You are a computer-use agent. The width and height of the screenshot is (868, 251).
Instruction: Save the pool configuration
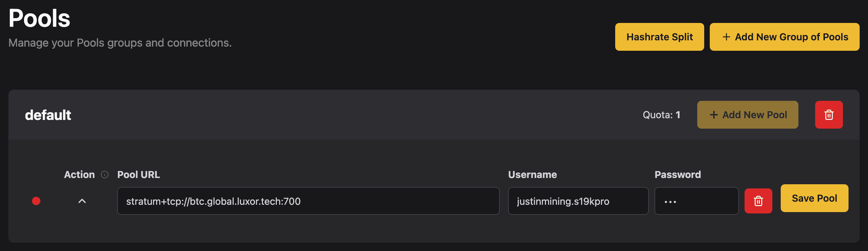(814, 198)
